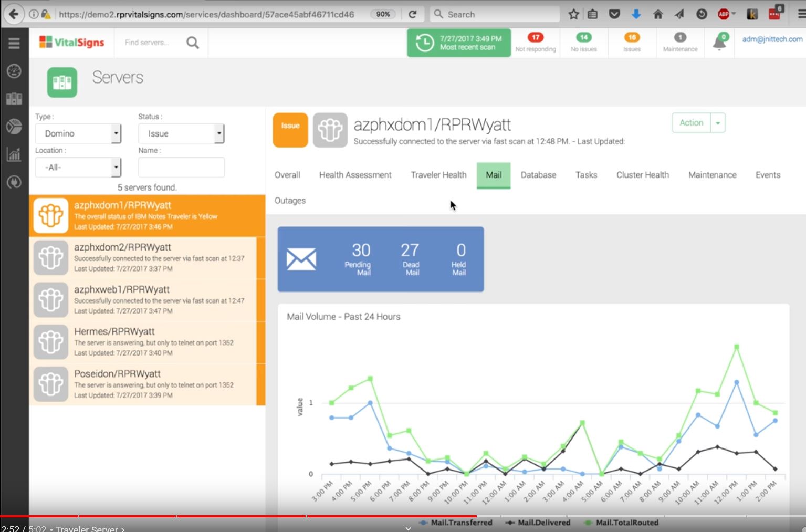Select Poseidon/RPRWyatt server row
The height and width of the screenshot is (532, 806).
coord(147,384)
